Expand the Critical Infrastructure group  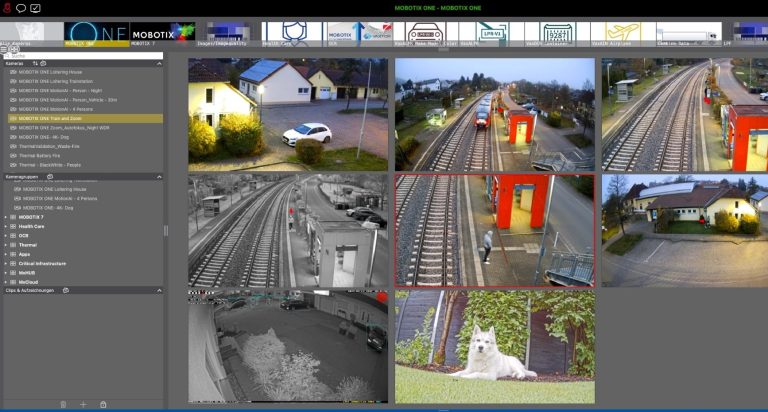point(6,264)
